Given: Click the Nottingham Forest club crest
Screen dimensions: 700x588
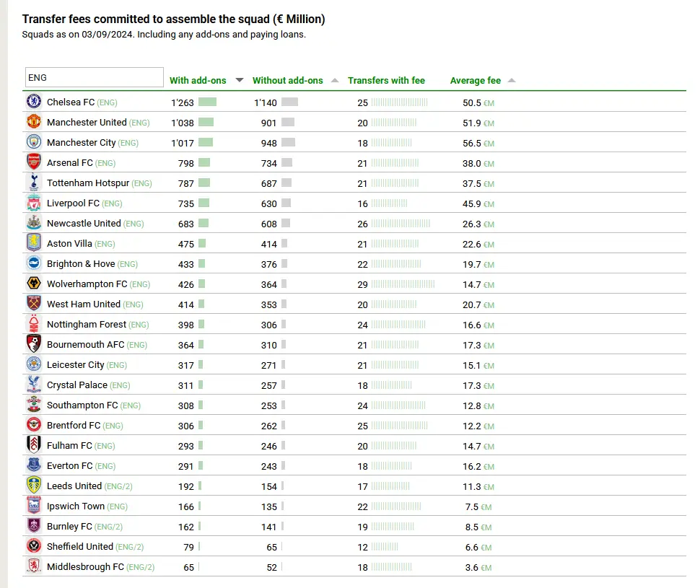Looking at the screenshot, I should pyautogui.click(x=33, y=323).
